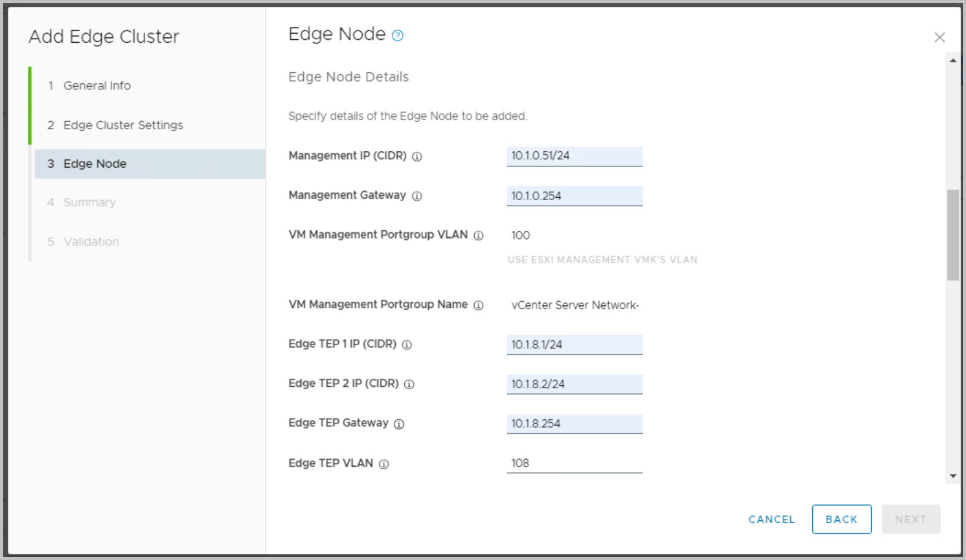Click the Back button
This screenshot has height=560, width=966.
click(x=841, y=519)
